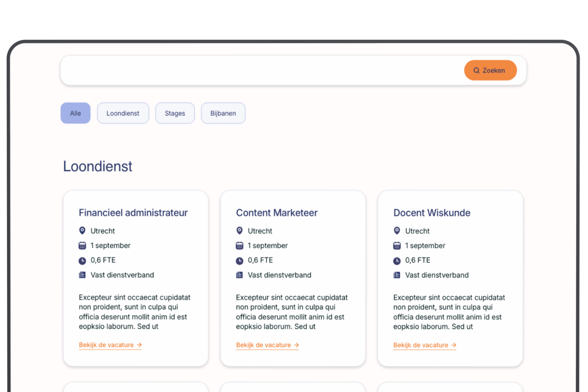Viewport: 588px width, 392px height.
Task: Click the Docent Wiskunde job title
Action: click(x=432, y=213)
